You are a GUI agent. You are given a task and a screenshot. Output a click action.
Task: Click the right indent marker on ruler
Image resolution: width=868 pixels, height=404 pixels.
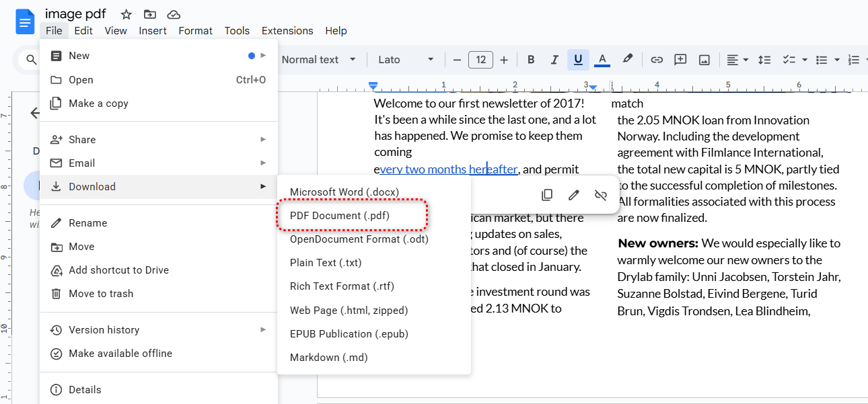click(593, 87)
